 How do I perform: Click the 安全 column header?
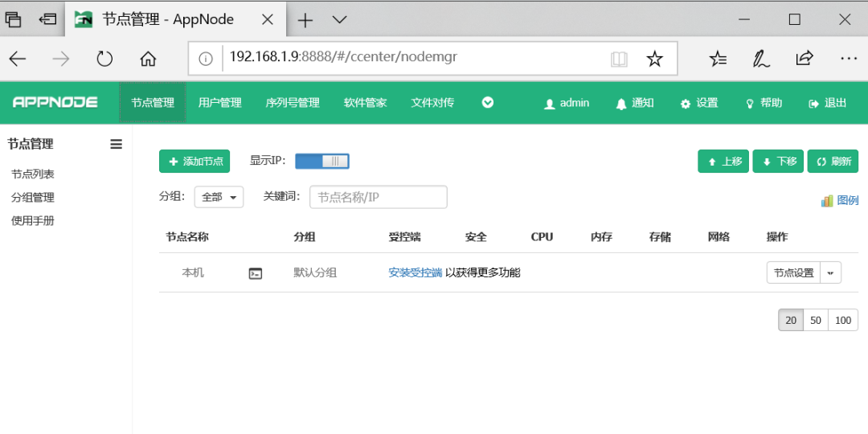tap(476, 237)
